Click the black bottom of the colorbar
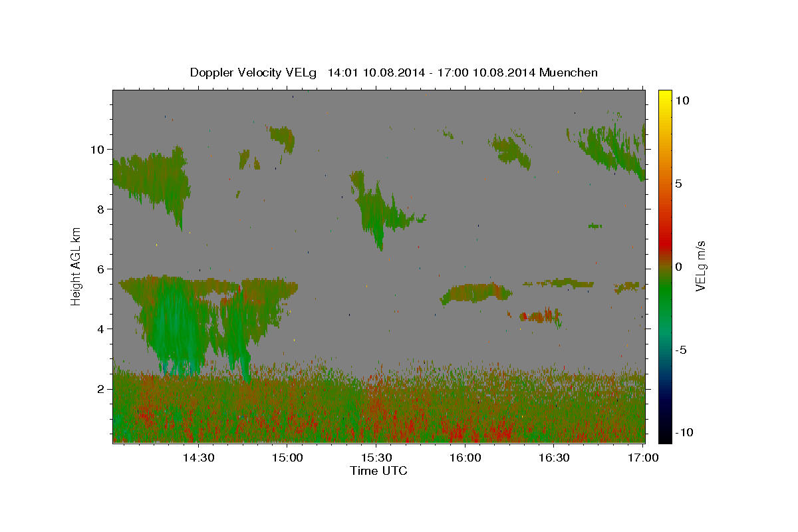798x532 pixels. point(665,436)
